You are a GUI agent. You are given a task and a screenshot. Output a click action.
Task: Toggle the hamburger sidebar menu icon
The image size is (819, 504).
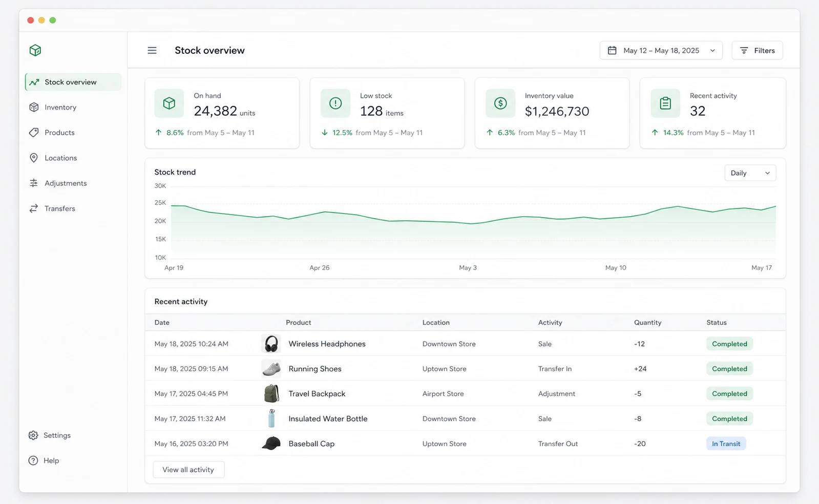tap(152, 50)
